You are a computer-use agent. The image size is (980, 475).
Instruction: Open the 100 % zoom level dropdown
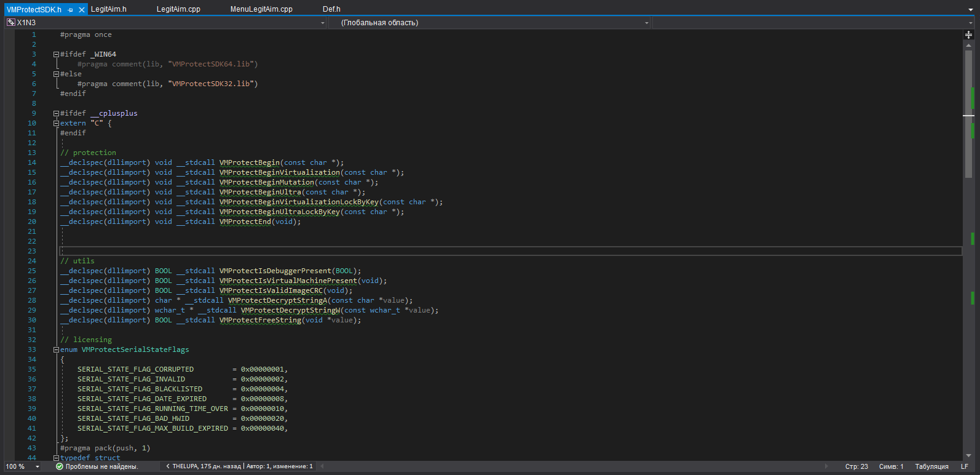coord(38,466)
